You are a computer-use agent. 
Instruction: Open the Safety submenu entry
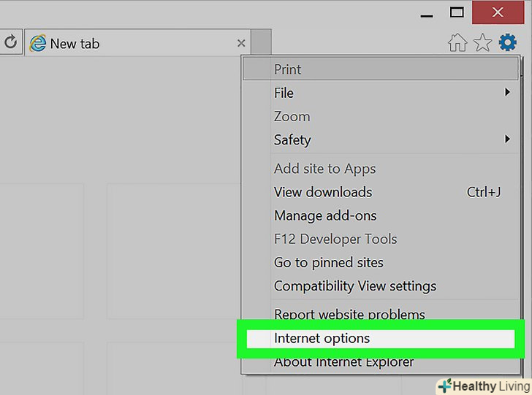tap(380, 139)
